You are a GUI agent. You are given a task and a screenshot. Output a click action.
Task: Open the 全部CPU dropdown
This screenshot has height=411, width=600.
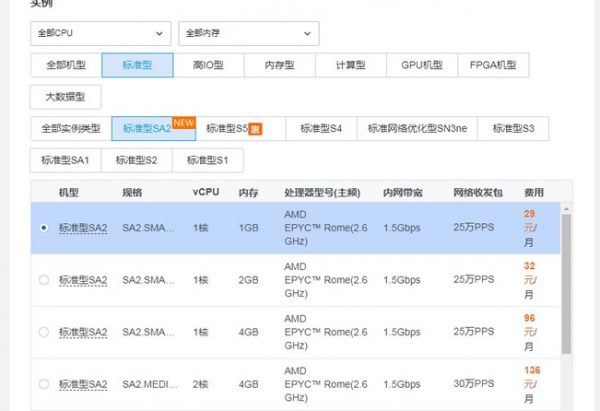pyautogui.click(x=99, y=33)
